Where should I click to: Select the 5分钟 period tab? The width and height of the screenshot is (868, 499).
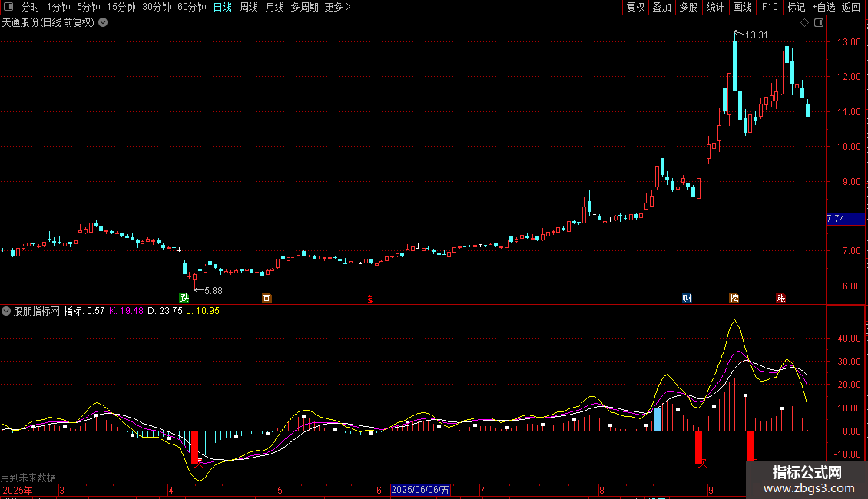click(88, 7)
